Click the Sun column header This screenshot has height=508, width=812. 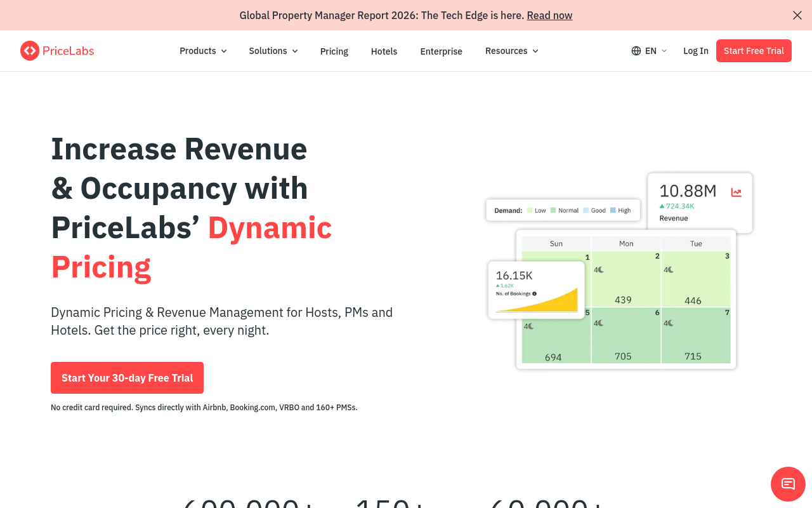[x=556, y=244]
